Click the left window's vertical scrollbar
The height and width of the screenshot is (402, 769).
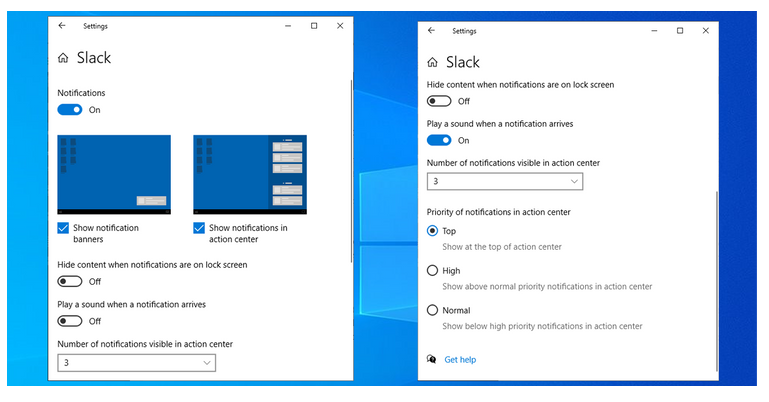352,172
